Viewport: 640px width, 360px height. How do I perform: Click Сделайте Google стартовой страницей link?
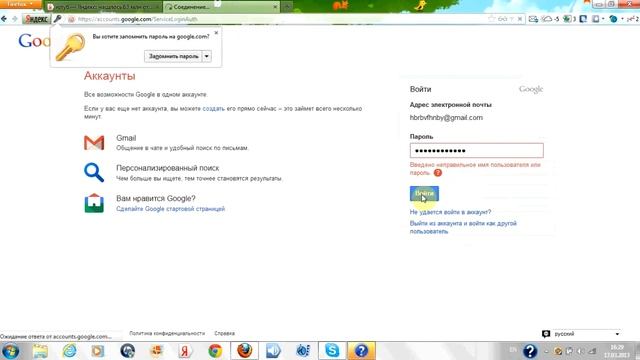(x=170, y=209)
